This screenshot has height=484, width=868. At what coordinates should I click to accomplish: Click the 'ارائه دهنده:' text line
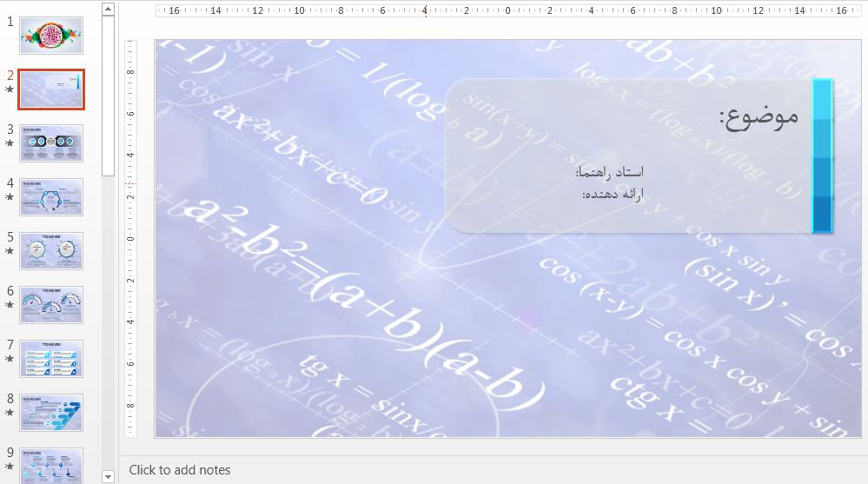(613, 194)
